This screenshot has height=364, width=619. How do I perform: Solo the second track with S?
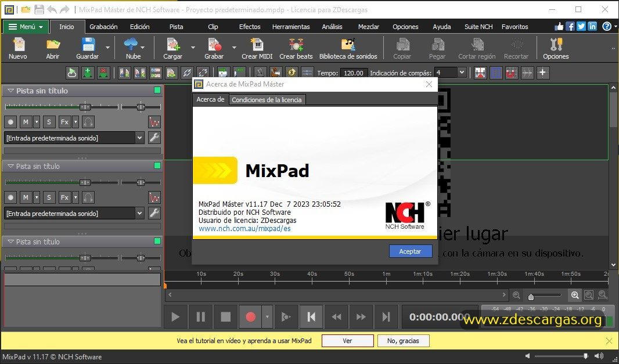(x=49, y=197)
